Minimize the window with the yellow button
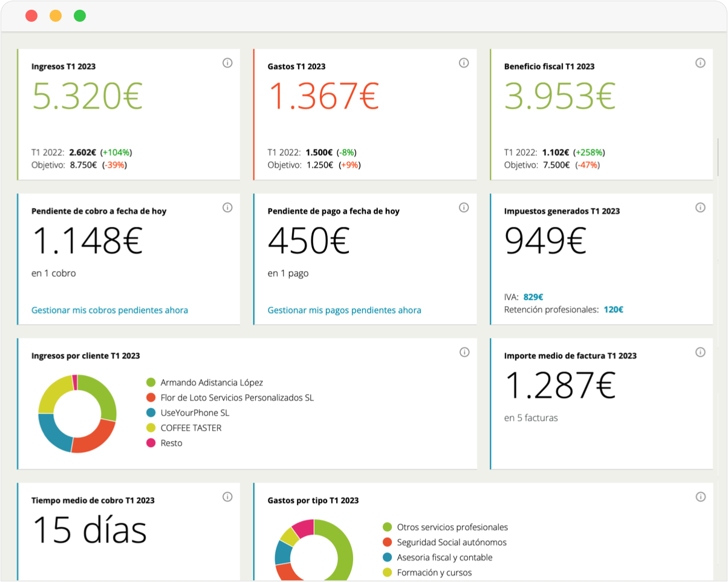 point(56,16)
